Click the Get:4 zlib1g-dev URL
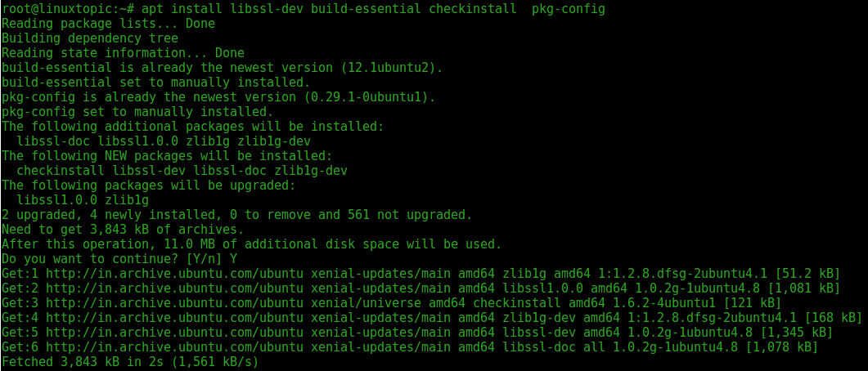 pyautogui.click(x=174, y=318)
